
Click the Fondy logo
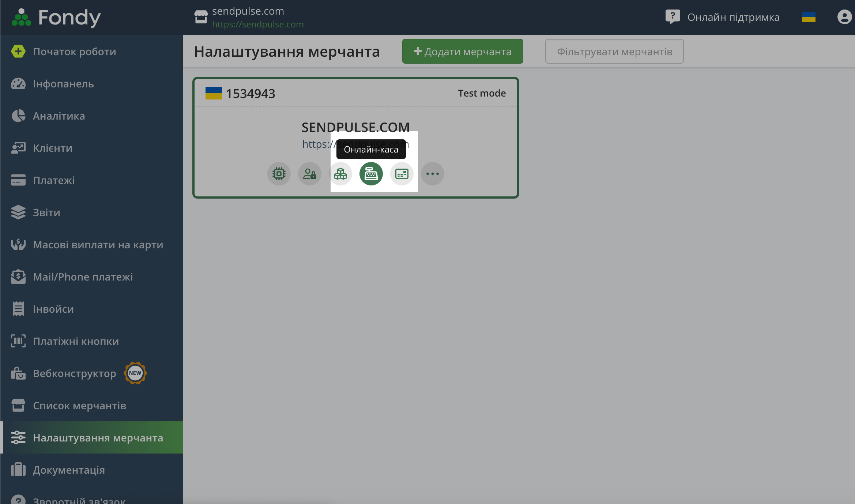pos(56,17)
